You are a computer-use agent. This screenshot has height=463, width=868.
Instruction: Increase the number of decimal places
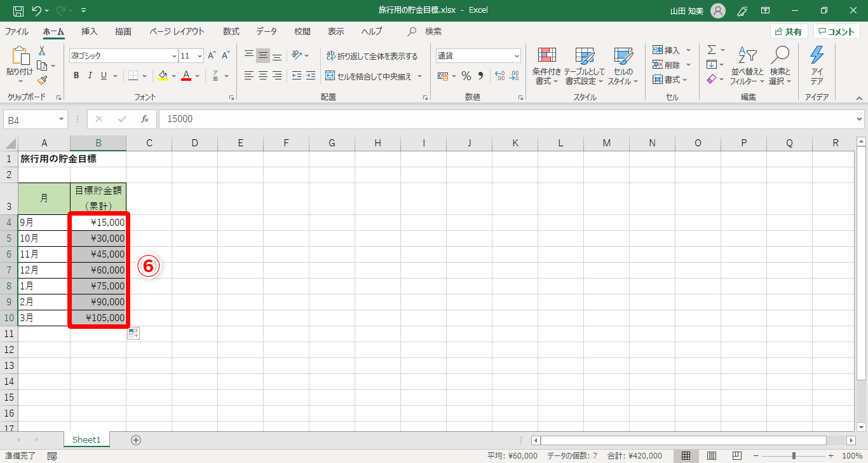click(499, 76)
